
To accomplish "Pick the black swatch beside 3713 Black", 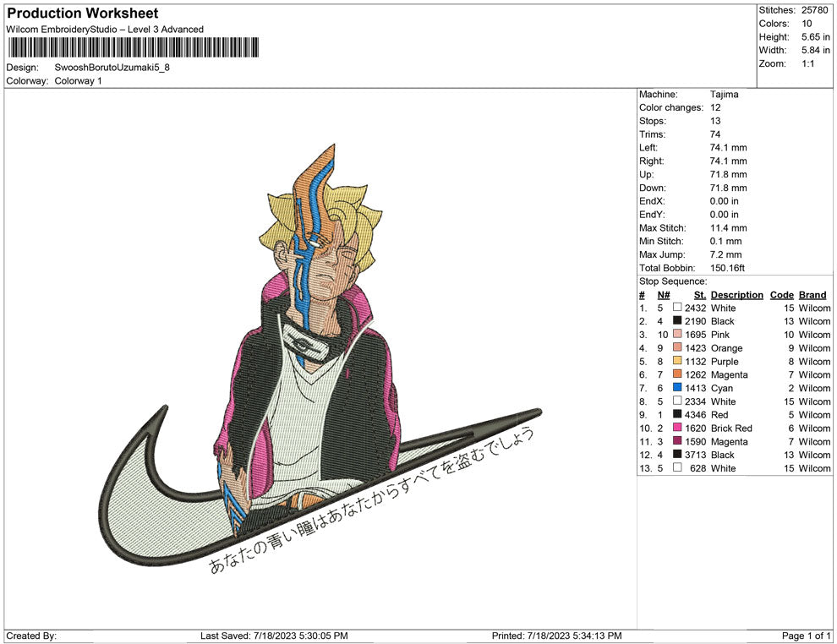I will pos(677,454).
